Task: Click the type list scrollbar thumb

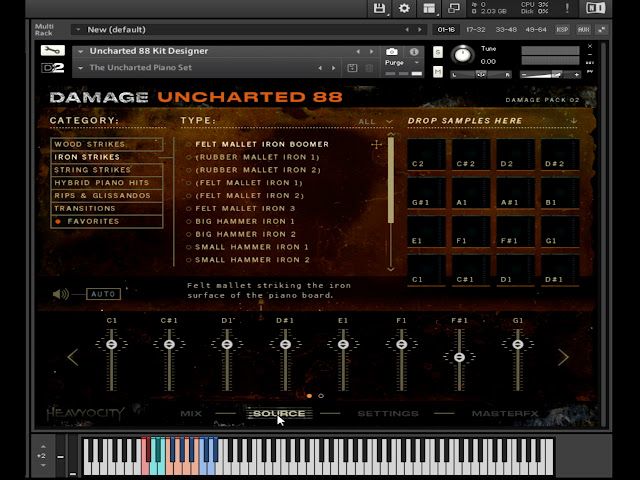Action: (391, 180)
